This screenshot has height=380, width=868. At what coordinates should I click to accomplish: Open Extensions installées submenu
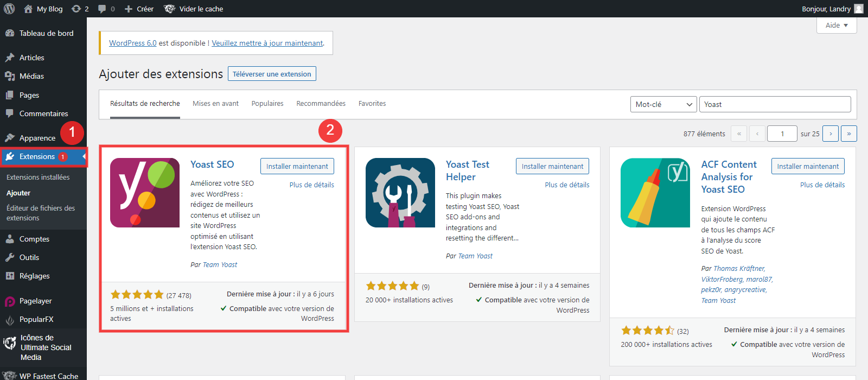coord(38,177)
